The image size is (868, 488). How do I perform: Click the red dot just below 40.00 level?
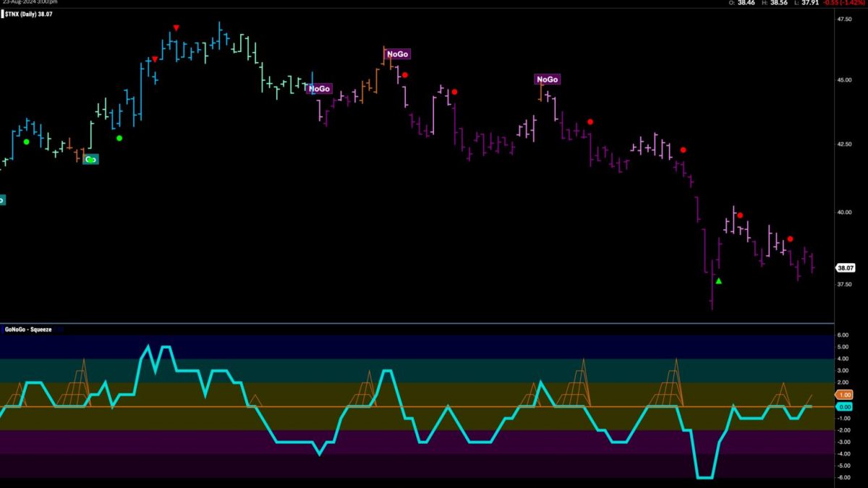click(x=740, y=215)
